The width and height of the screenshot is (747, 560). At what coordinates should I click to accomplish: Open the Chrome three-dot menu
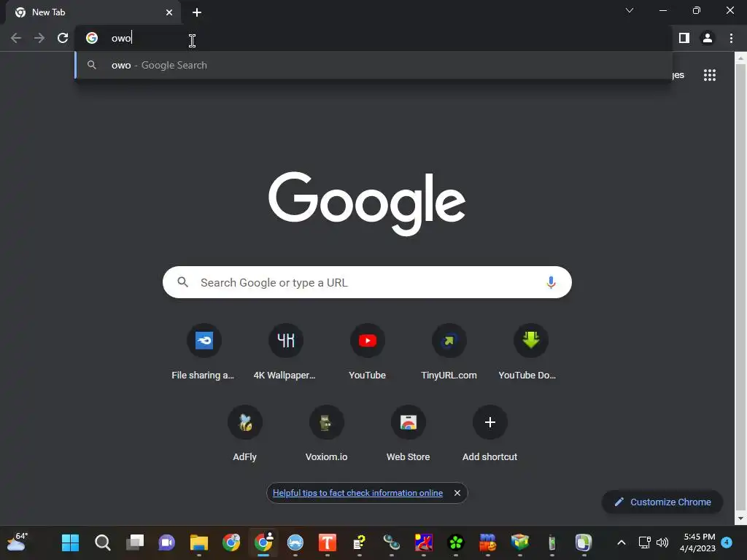[x=731, y=38]
